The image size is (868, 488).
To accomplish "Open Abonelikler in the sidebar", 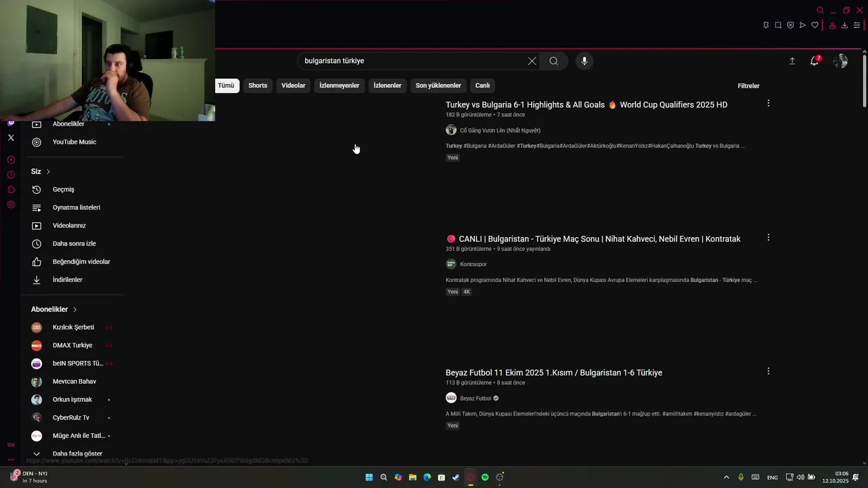I will point(68,124).
